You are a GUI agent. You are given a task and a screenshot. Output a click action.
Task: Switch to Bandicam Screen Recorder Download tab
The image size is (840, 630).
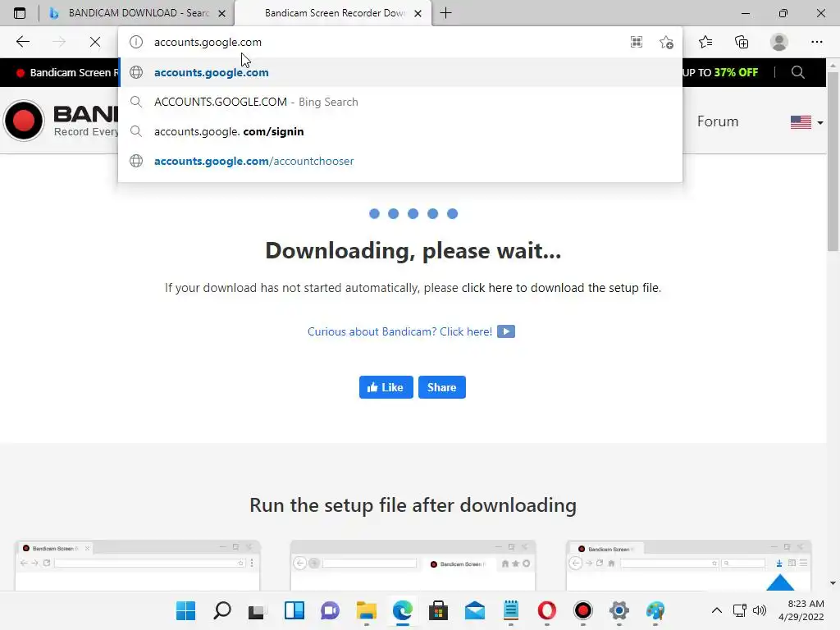(x=335, y=13)
